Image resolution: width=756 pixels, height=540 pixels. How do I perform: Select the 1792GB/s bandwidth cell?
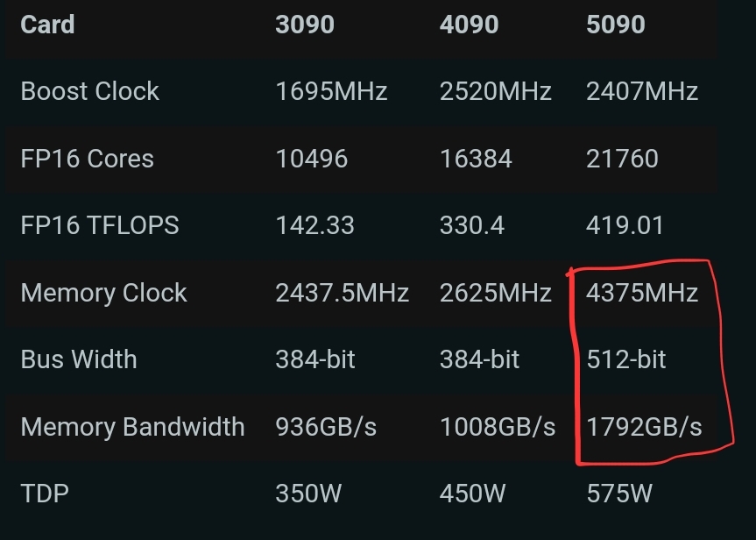pyautogui.click(x=644, y=427)
